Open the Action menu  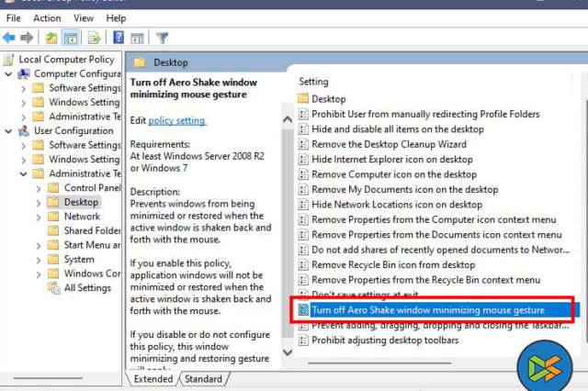coord(47,18)
